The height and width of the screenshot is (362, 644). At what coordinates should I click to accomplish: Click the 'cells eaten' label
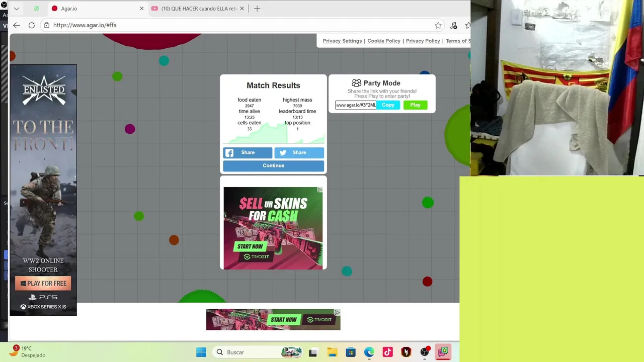[249, 123]
